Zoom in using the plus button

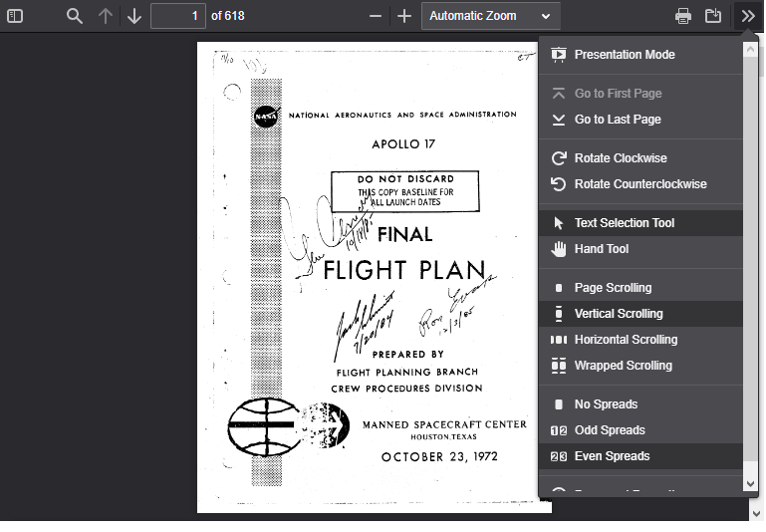[x=404, y=16]
